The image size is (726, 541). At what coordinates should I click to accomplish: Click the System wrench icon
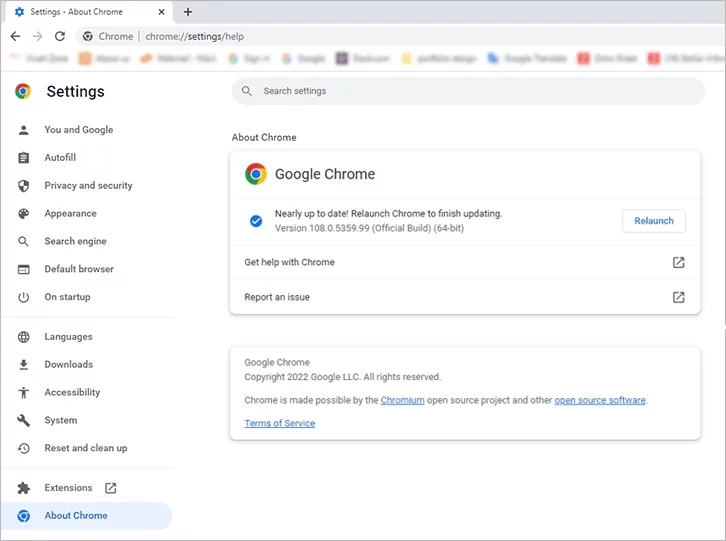pyautogui.click(x=24, y=421)
